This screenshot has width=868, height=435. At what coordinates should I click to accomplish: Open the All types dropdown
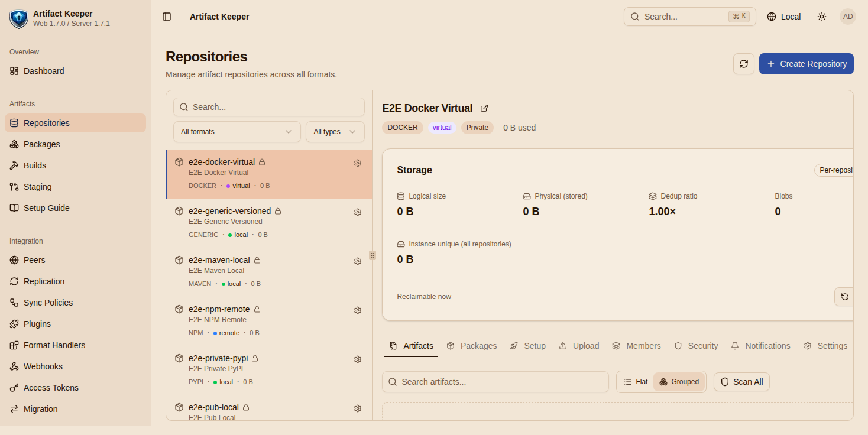coord(335,132)
